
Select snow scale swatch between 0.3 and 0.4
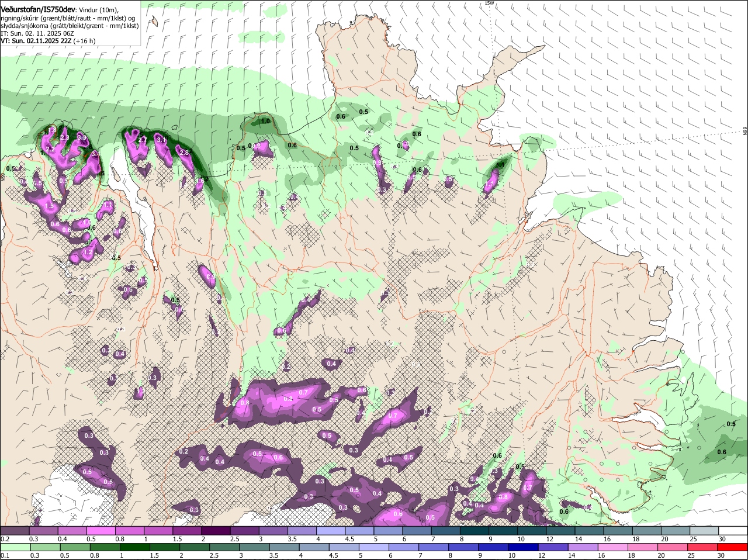[43, 530]
